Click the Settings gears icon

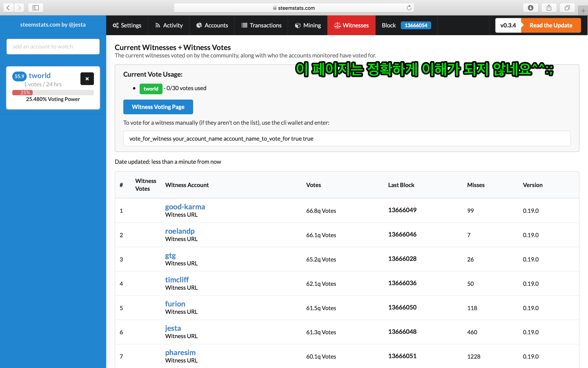point(115,25)
